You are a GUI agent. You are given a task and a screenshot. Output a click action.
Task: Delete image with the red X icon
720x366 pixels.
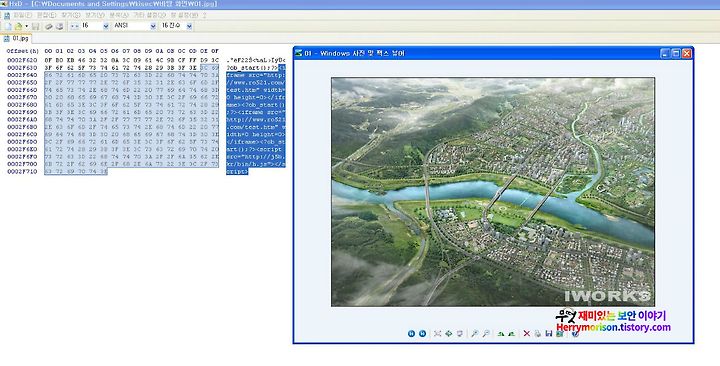[527, 333]
